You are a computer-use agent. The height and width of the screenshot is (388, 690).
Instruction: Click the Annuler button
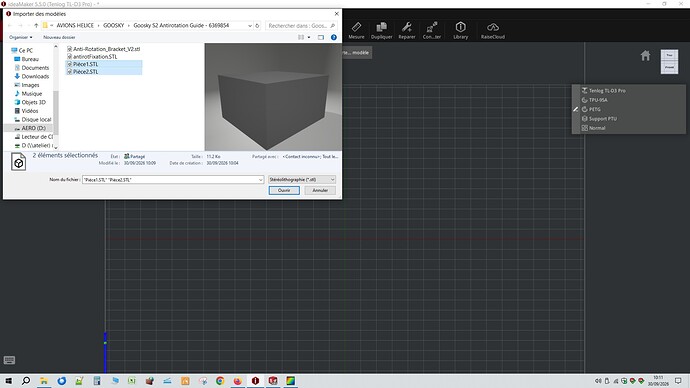[320, 190]
